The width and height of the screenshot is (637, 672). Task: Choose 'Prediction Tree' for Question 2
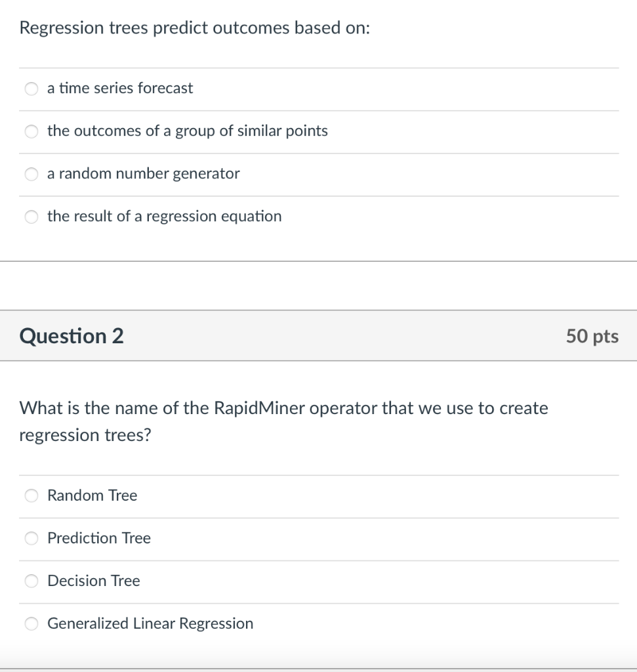[31, 538]
